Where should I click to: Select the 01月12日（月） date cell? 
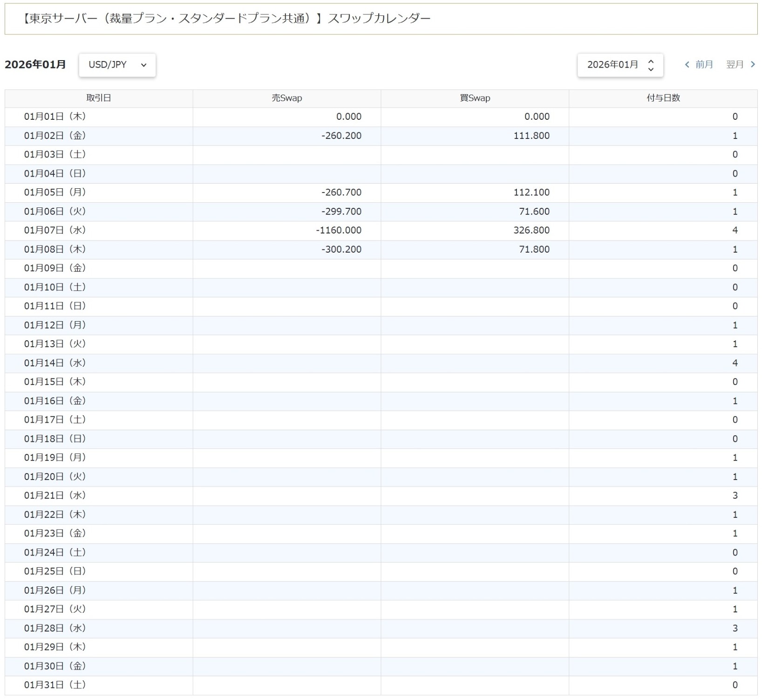tap(99, 325)
